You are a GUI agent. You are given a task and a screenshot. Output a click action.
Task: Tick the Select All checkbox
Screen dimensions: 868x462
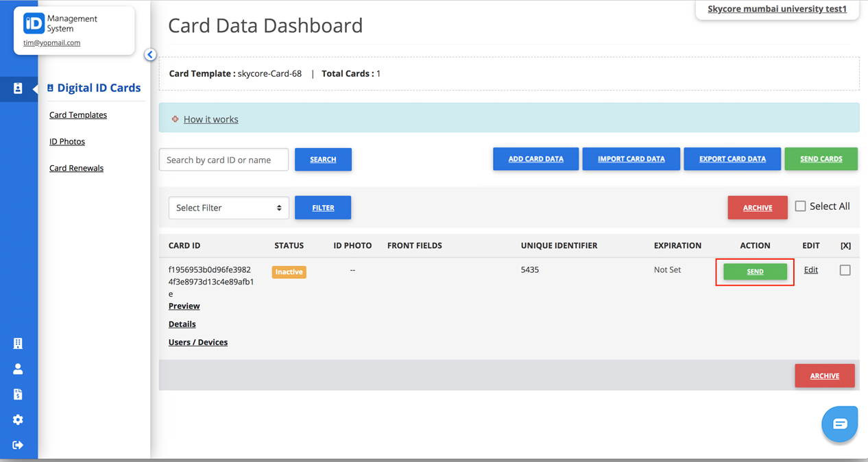pyautogui.click(x=800, y=206)
